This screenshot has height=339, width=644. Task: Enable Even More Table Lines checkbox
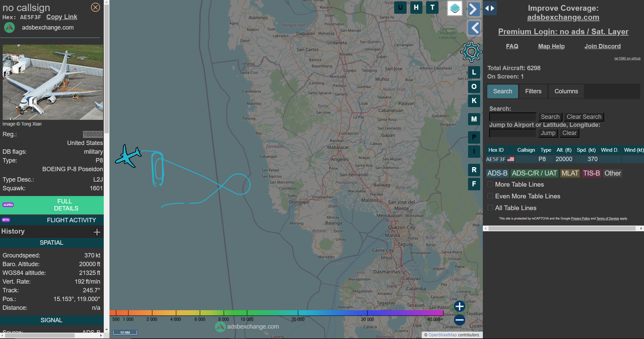pyautogui.click(x=490, y=196)
